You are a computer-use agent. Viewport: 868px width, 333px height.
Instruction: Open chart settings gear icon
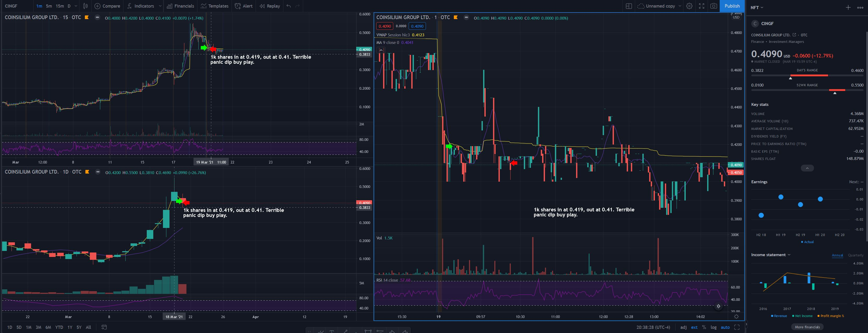[689, 6]
